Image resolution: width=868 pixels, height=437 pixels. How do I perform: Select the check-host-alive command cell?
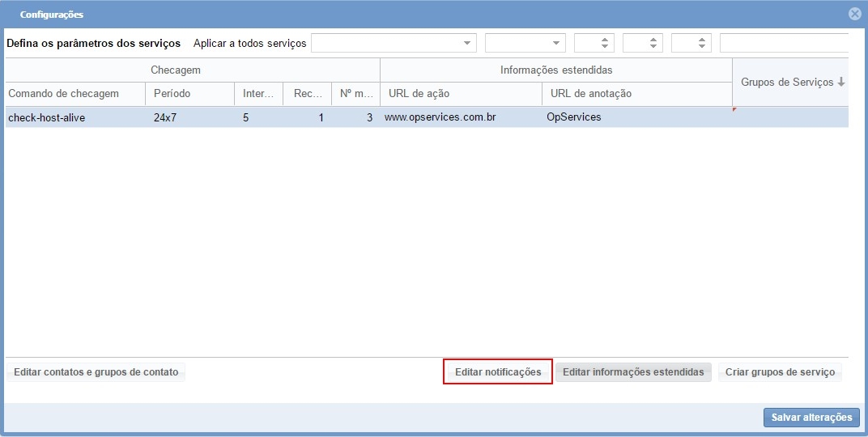75,117
